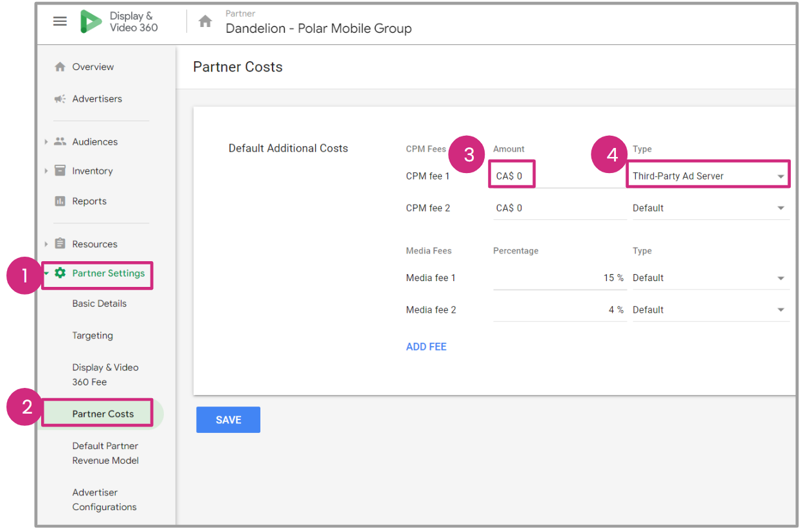This screenshot has width=812, height=532.
Task: Click the blue SAVE button
Action: point(228,419)
